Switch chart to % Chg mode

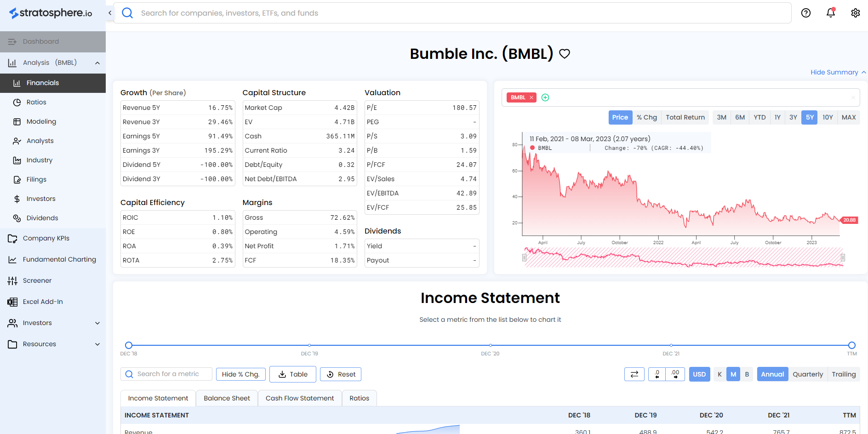(x=647, y=117)
